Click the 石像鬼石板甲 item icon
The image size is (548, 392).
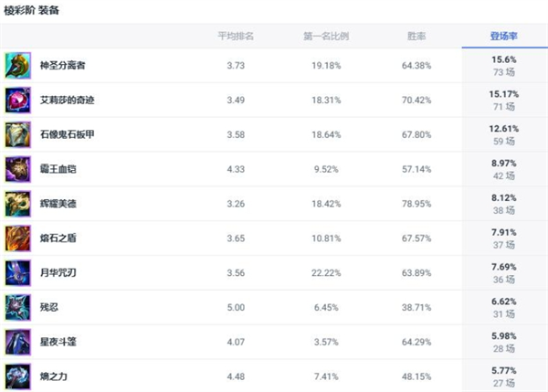click(18, 134)
